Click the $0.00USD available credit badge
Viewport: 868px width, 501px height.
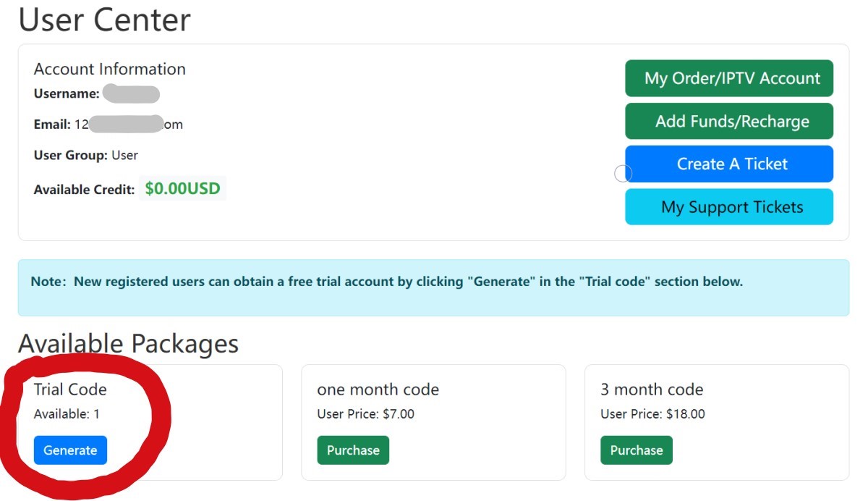(182, 189)
